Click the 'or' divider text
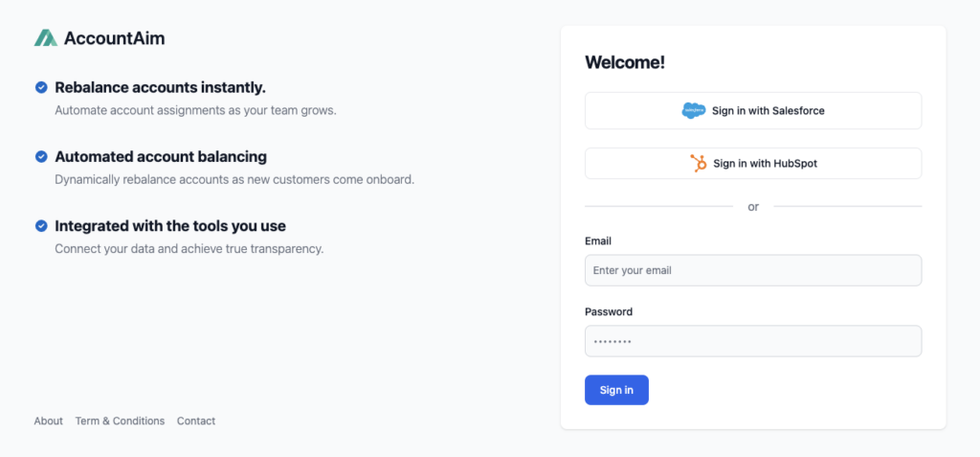Viewport: 980px width, 457px height. coord(753,207)
